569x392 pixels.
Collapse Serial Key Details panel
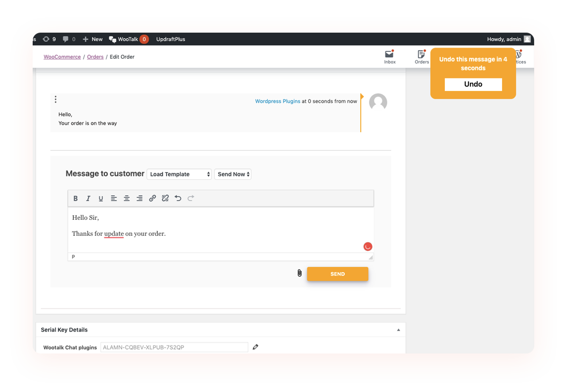398,330
